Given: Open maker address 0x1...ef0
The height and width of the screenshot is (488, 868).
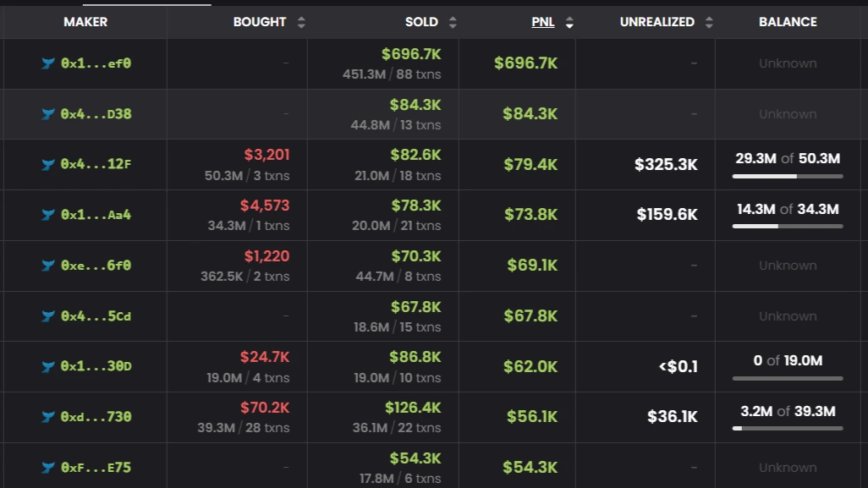Looking at the screenshot, I should click(x=96, y=63).
